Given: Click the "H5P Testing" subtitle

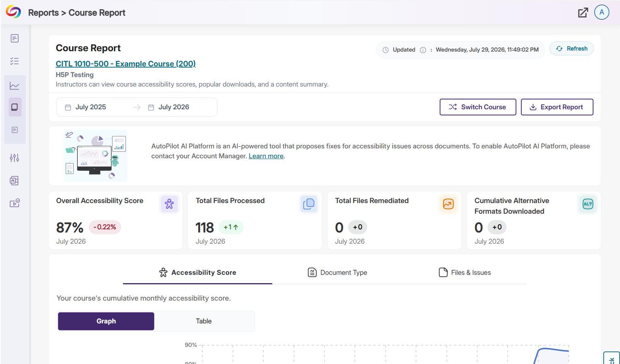Looking at the screenshot, I should [75, 75].
